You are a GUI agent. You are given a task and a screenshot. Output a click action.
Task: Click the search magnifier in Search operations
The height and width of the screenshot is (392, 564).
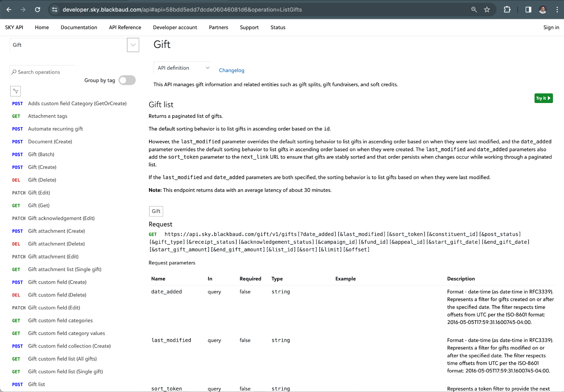point(14,72)
